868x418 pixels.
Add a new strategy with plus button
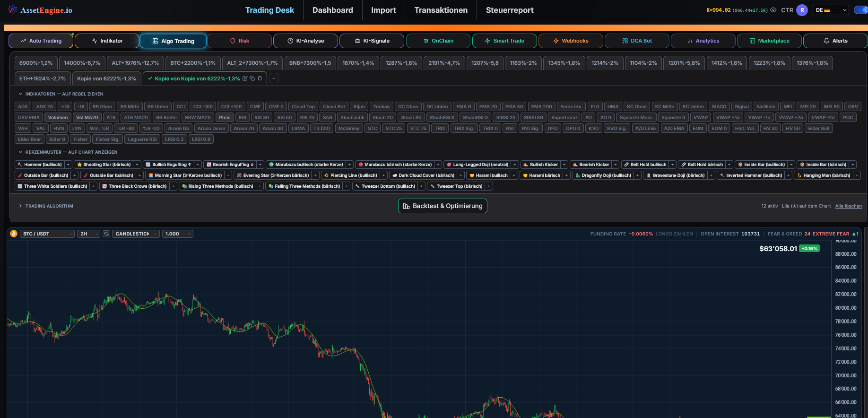point(274,78)
